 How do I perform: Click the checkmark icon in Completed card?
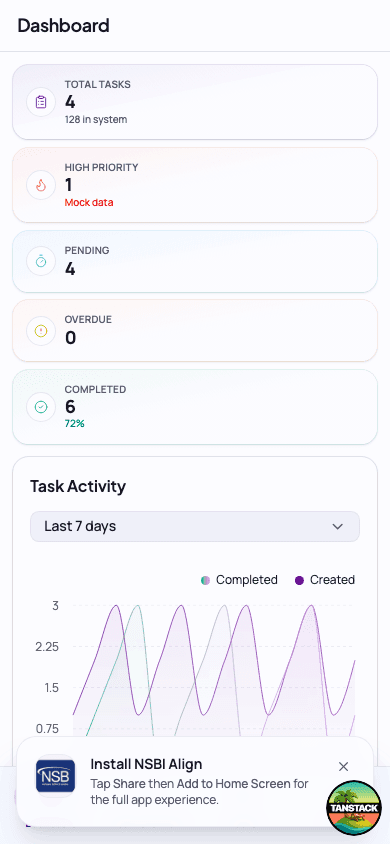(x=41, y=407)
